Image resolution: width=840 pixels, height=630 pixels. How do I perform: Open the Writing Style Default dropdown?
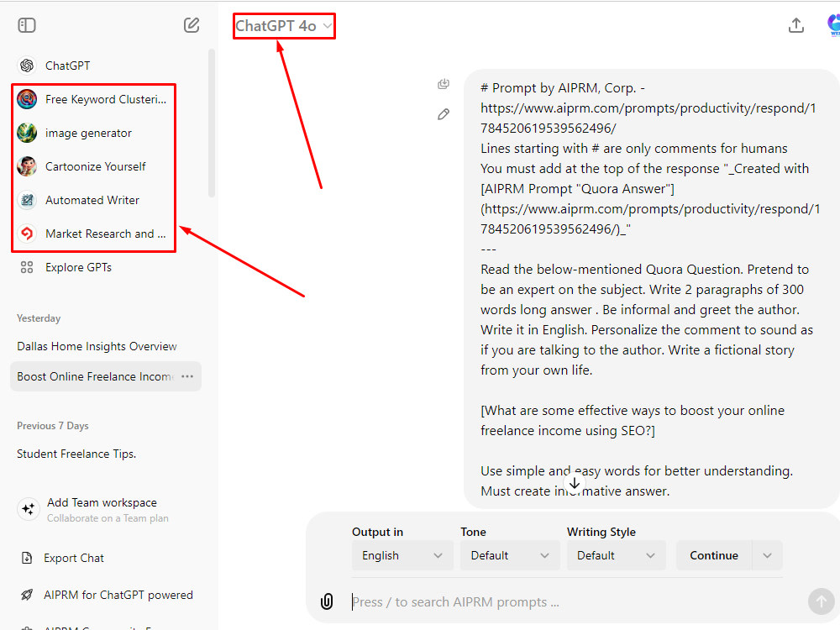616,555
